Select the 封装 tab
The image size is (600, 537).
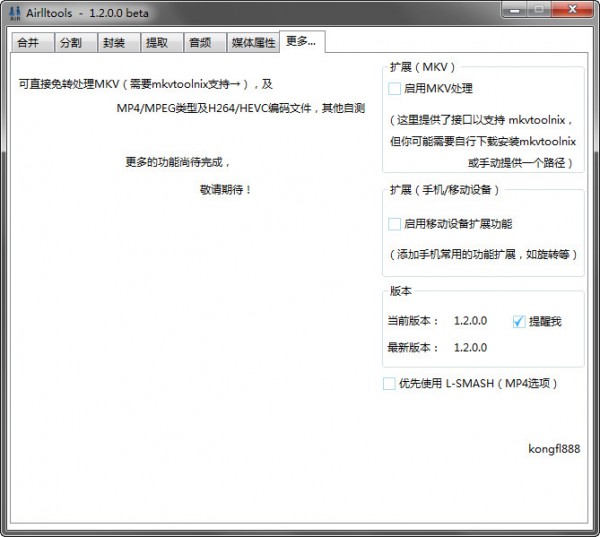pyautogui.click(x=114, y=43)
